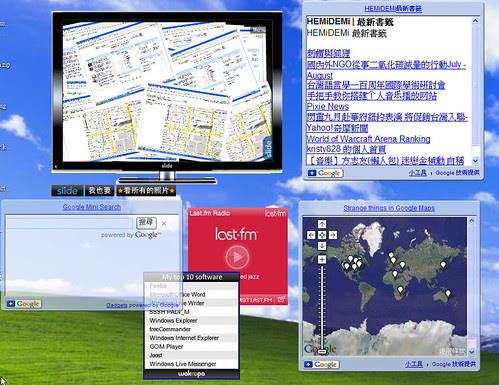Open the Gadgets powered by Google link
The image size is (499, 385).
click(143, 305)
